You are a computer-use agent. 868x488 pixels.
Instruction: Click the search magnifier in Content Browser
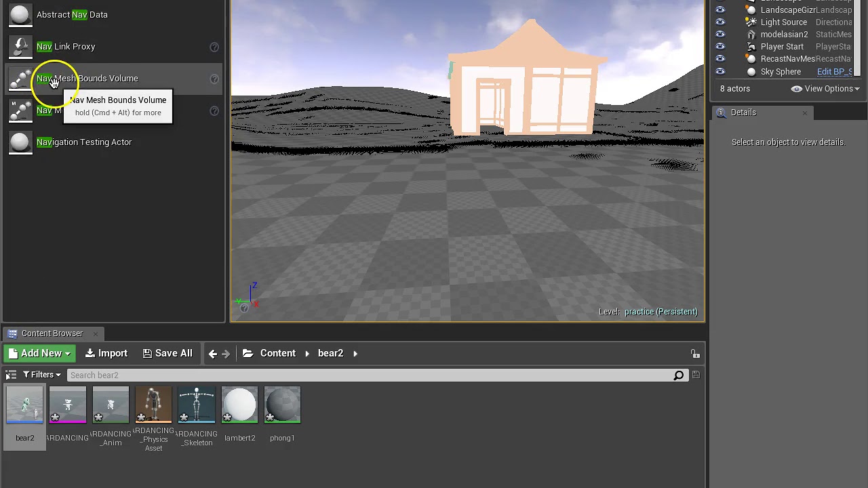678,375
